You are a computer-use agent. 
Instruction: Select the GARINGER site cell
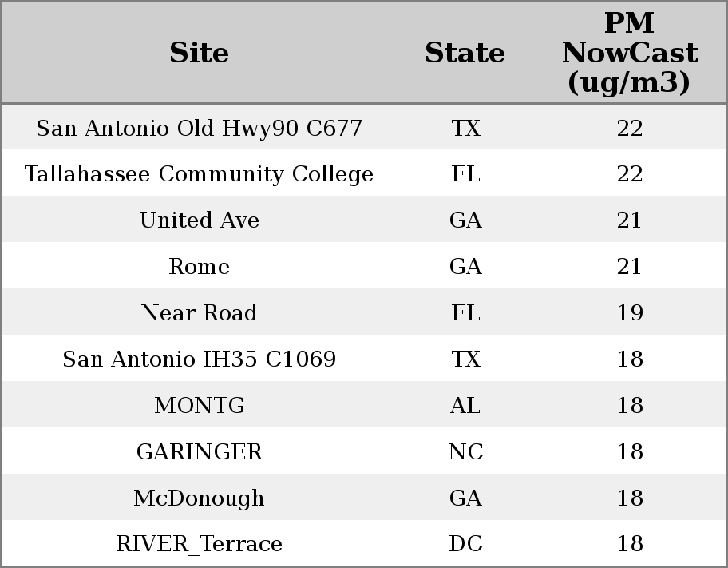[199, 452]
